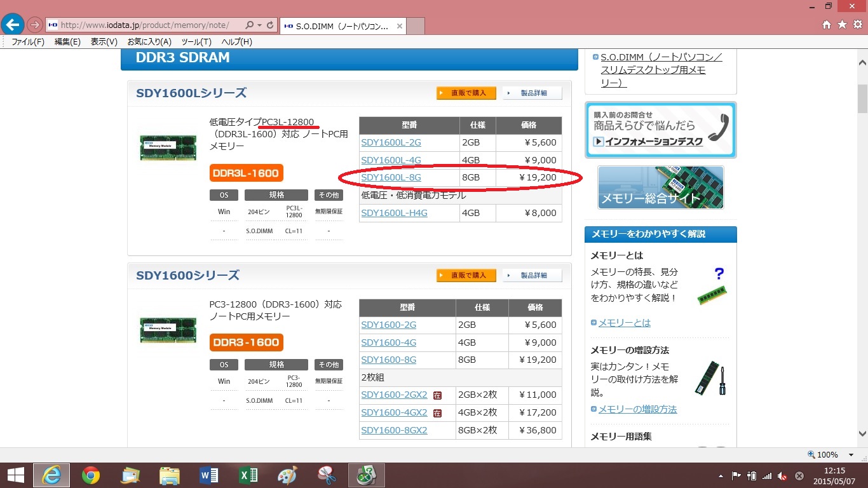Open the ファイル(F) menu
868x488 pixels.
click(x=28, y=42)
